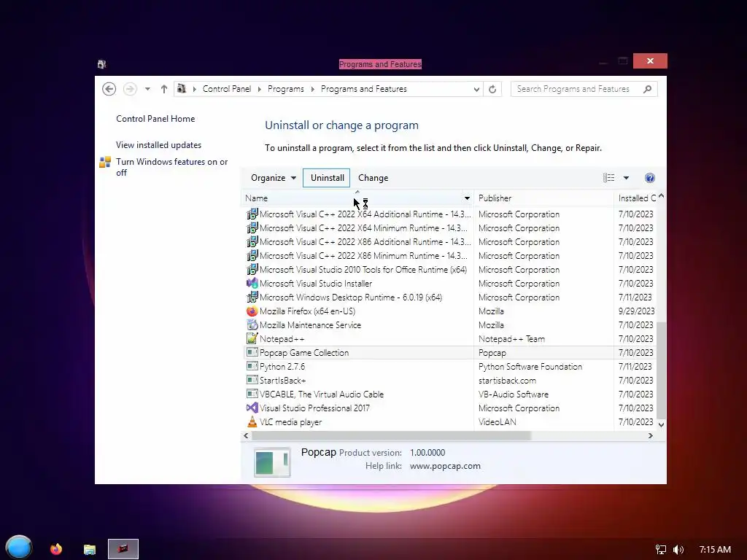Click the Windows features shield icon
Image resolution: width=747 pixels, height=560 pixels.
105,163
